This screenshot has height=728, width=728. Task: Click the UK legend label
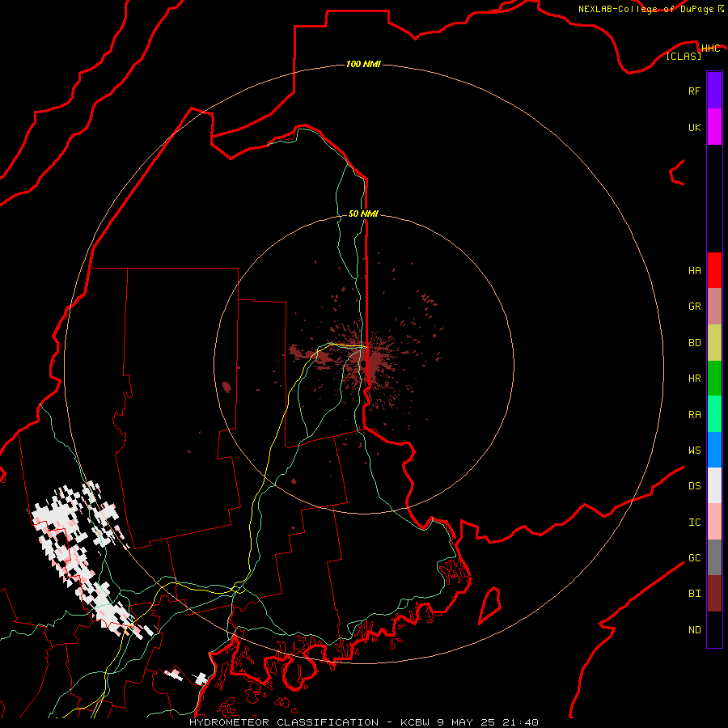(694, 127)
